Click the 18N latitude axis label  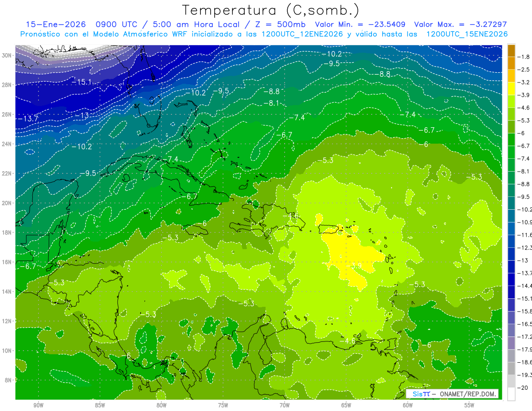click(x=8, y=232)
